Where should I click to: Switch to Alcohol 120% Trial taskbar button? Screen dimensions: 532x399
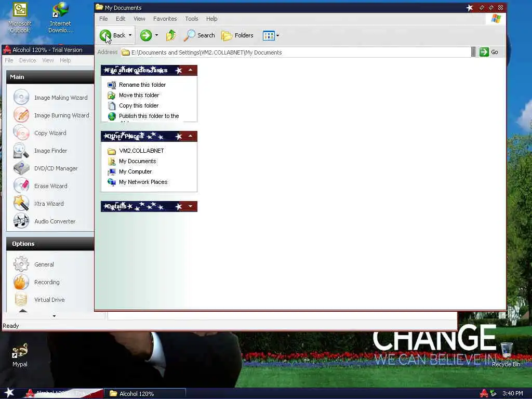pos(63,394)
